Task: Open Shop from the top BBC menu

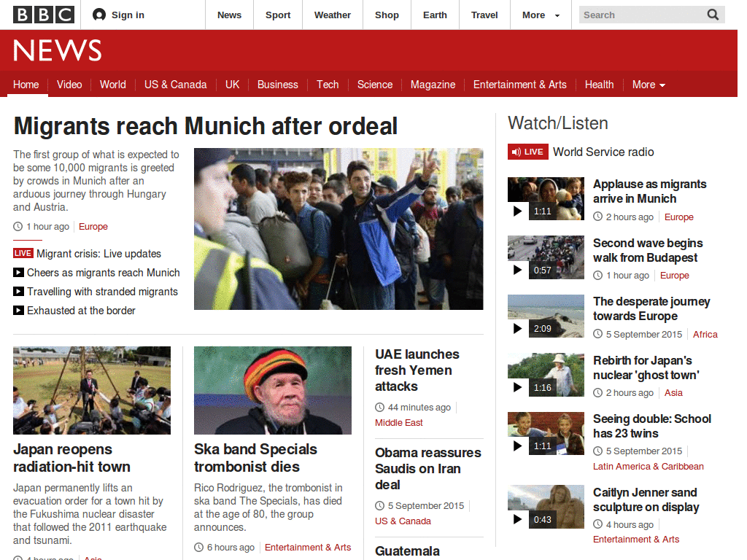Action: [387, 15]
